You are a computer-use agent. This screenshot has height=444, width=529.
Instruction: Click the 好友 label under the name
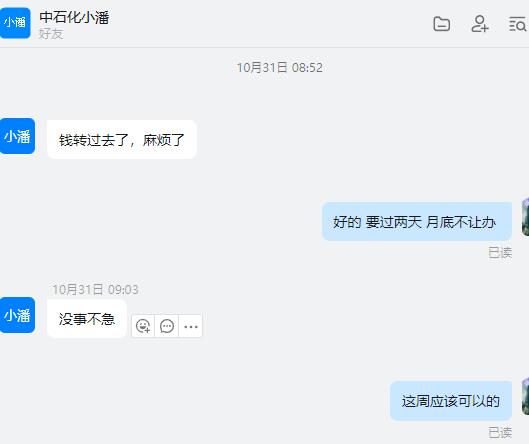pyautogui.click(x=51, y=34)
